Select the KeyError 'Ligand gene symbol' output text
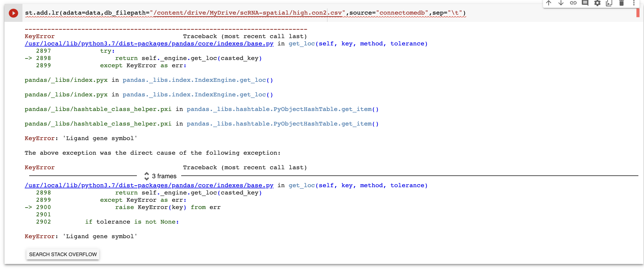Screen dimensions: 644x269 point(81,236)
